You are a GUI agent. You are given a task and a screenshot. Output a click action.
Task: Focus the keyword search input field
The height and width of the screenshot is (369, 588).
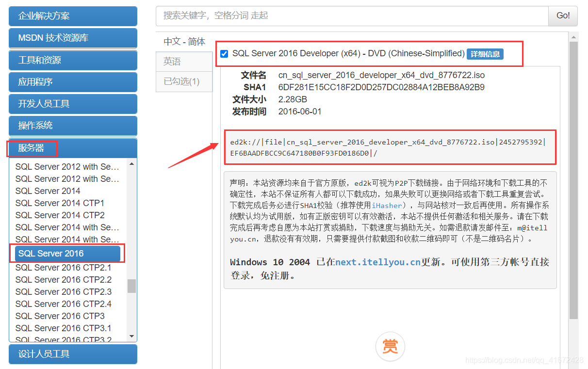pyautogui.click(x=352, y=16)
